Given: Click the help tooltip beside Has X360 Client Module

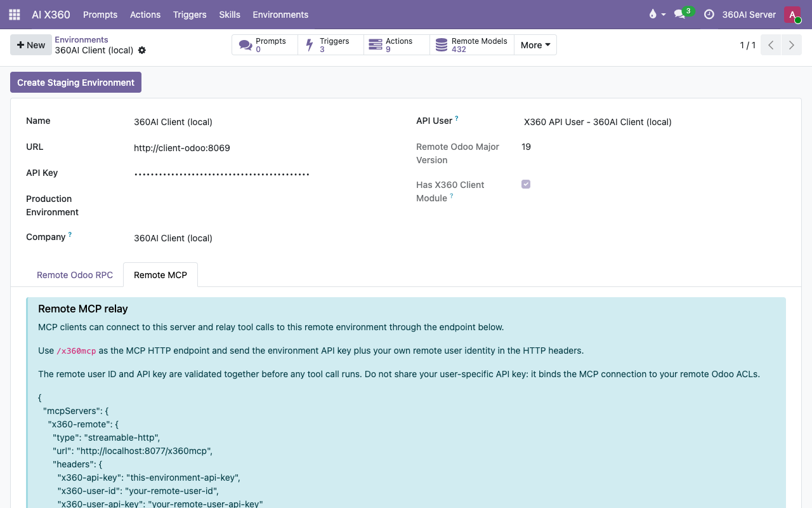Looking at the screenshot, I should [452, 196].
